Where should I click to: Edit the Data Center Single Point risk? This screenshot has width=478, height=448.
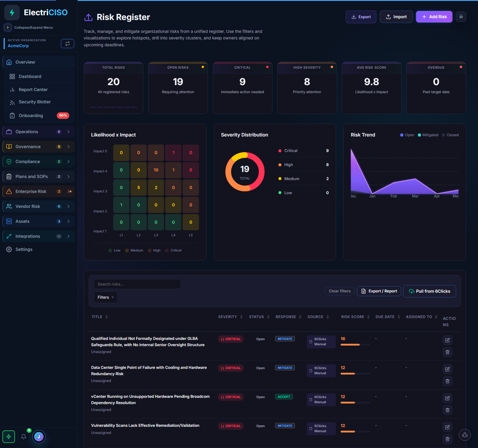[448, 369]
